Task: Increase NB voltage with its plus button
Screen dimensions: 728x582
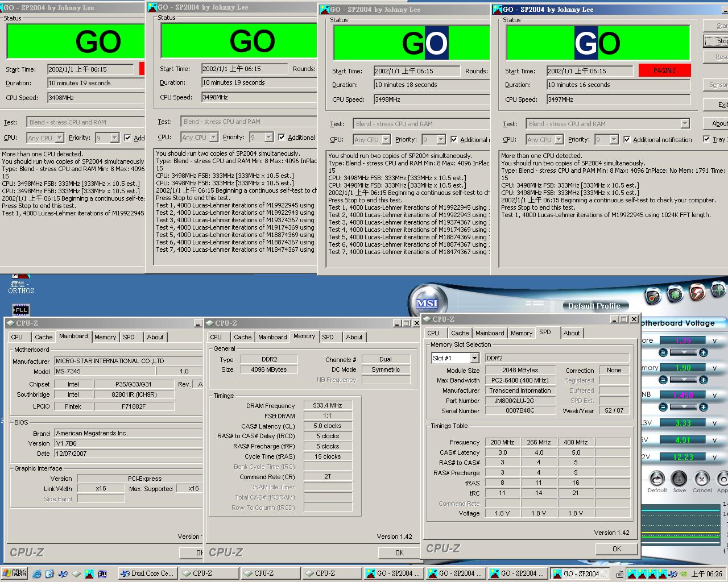Action: (x=704, y=407)
